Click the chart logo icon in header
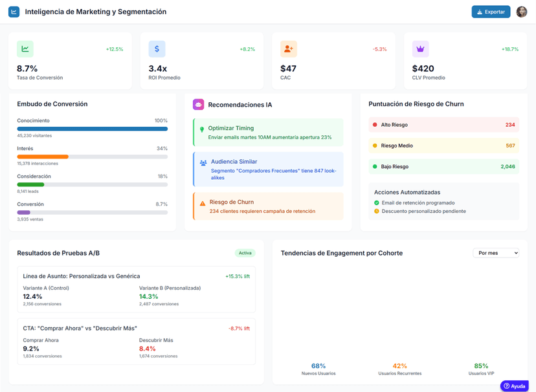The image size is (536, 392). (x=14, y=12)
